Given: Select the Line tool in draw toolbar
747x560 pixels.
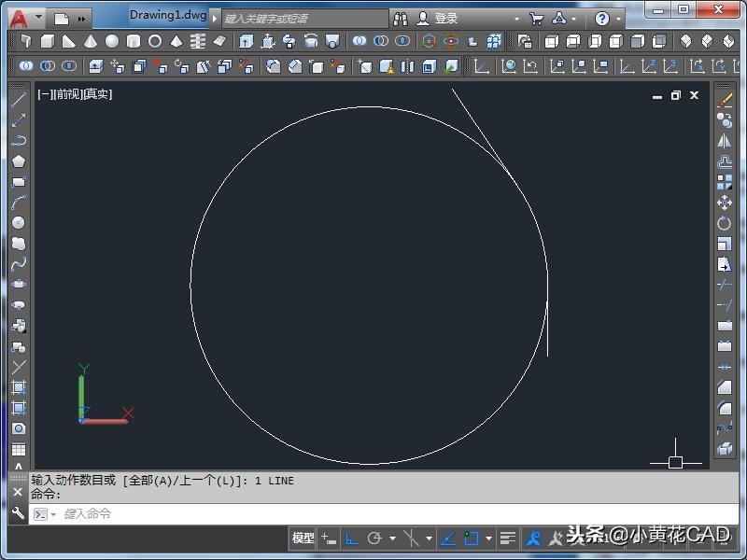Looking at the screenshot, I should tap(19, 100).
